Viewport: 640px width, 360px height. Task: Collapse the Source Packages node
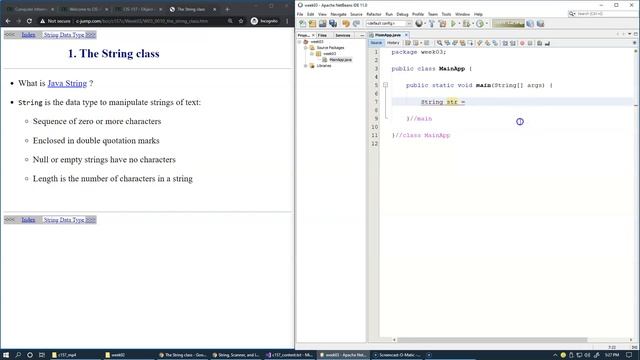click(x=305, y=48)
